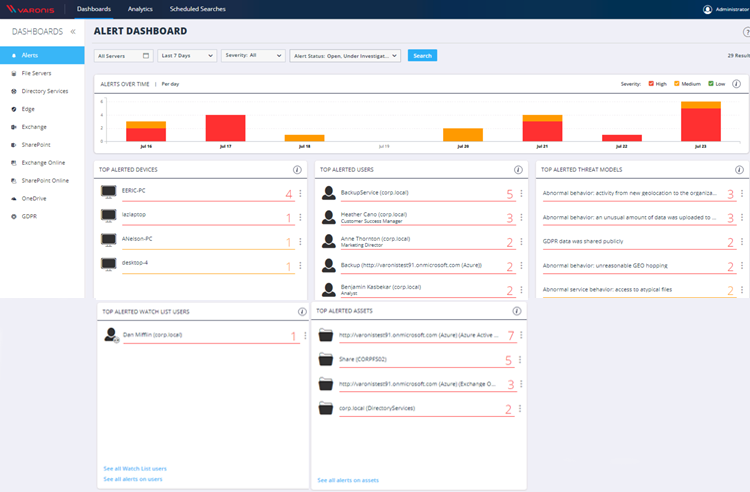The image size is (750, 492).
Task: Click the Share (CORPFS02) folder icon
Action: [327, 360]
